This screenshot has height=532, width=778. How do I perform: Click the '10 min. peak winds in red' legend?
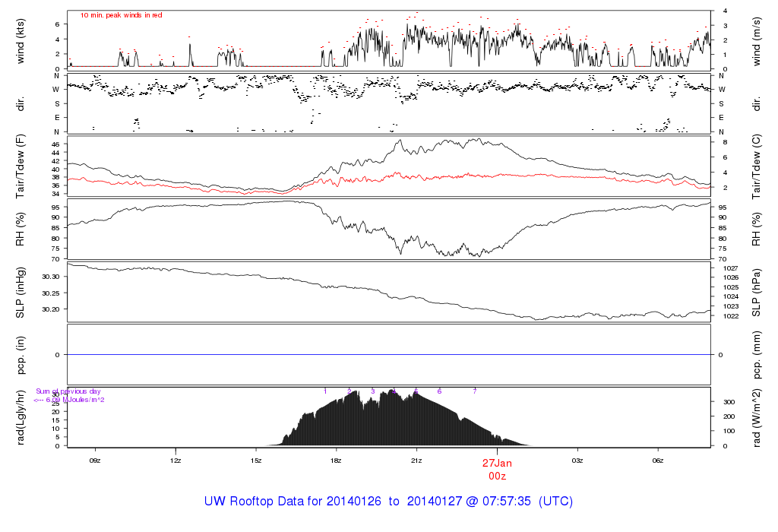click(x=122, y=15)
